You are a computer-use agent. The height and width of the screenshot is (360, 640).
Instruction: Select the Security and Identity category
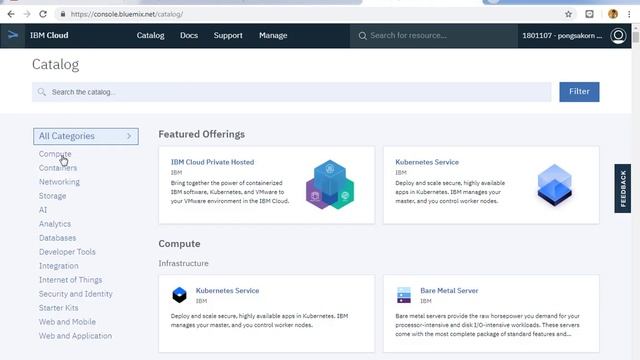pyautogui.click(x=76, y=294)
